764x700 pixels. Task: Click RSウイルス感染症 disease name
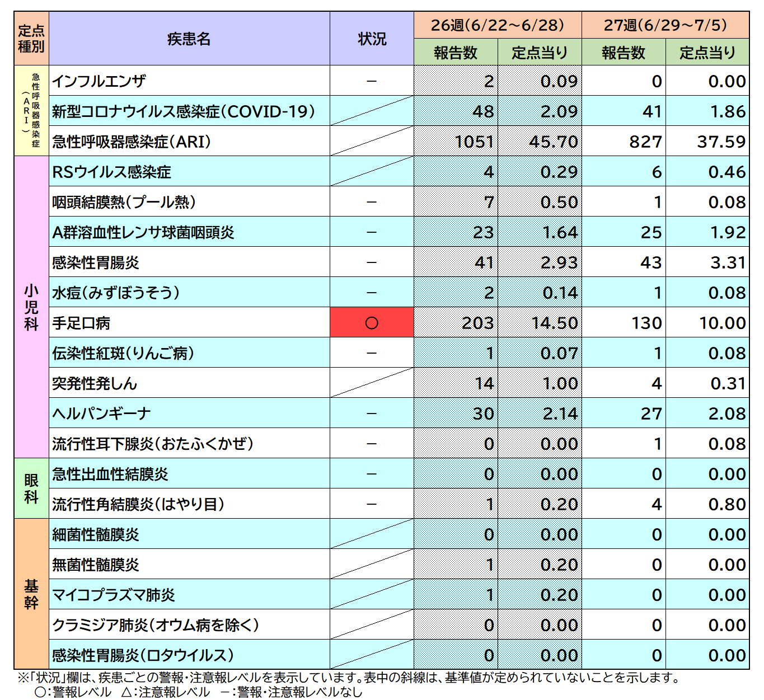coord(111,172)
